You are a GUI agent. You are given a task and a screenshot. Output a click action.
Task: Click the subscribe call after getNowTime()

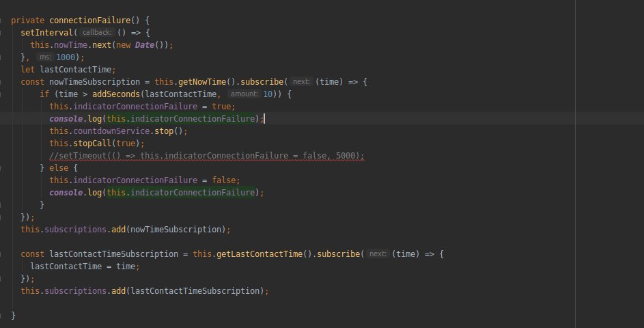point(262,82)
